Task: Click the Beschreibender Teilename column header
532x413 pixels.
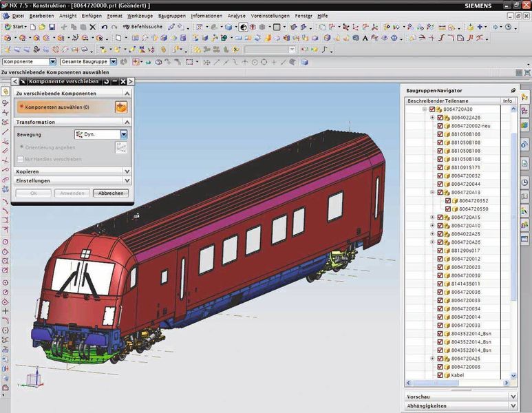Action: (453, 100)
